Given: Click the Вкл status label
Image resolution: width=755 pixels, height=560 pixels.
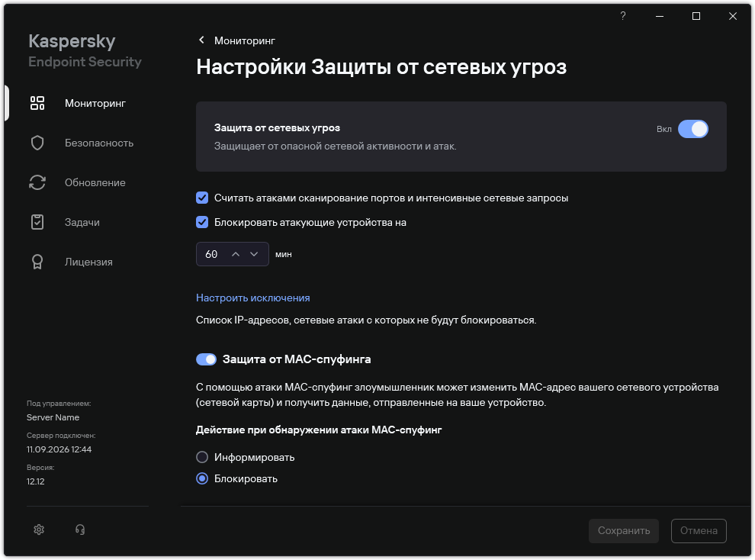Looking at the screenshot, I should point(664,129).
